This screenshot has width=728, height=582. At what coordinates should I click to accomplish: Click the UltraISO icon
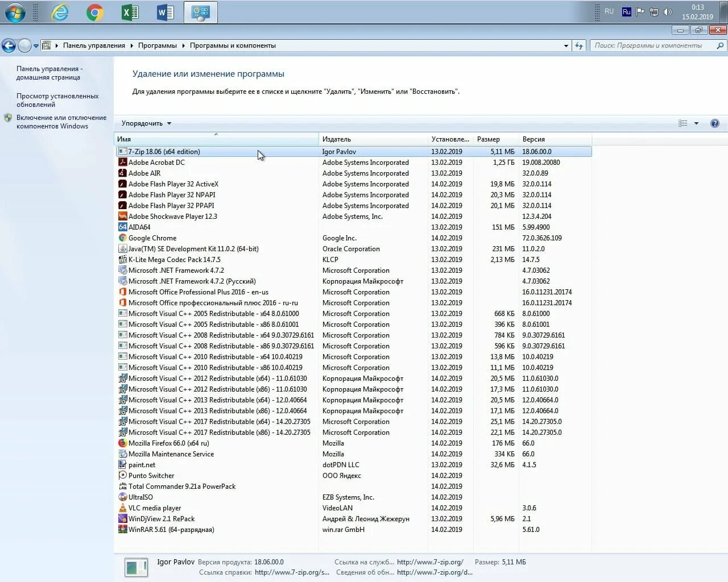point(122,497)
